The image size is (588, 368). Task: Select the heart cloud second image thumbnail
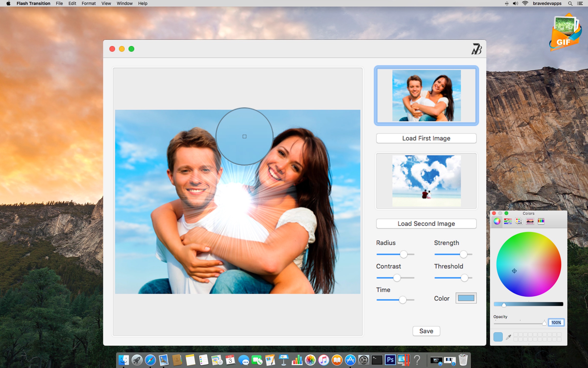[426, 181]
